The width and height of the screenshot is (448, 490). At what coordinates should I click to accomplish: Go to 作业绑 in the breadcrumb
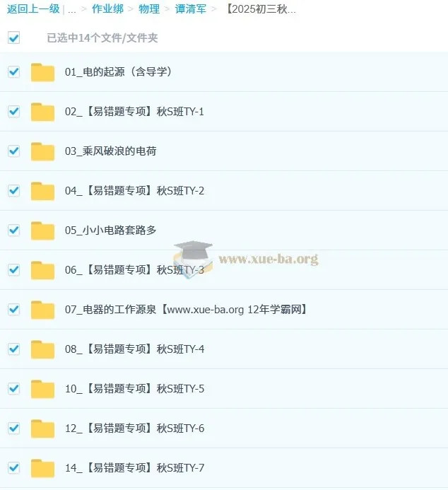(107, 9)
